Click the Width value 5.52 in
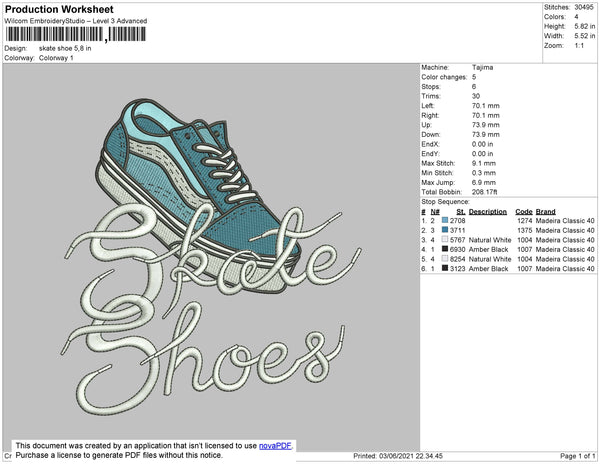The height and width of the screenshot is (464, 600). pos(585,36)
